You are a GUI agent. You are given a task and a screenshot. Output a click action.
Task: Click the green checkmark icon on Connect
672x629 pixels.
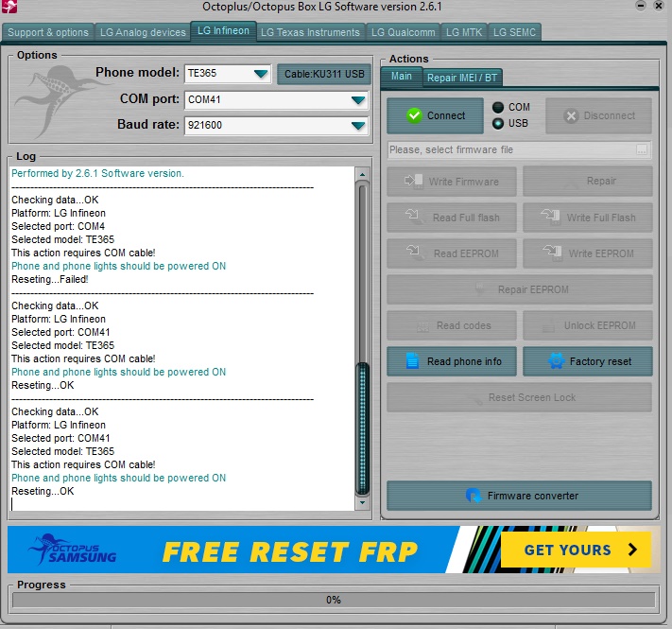(414, 115)
